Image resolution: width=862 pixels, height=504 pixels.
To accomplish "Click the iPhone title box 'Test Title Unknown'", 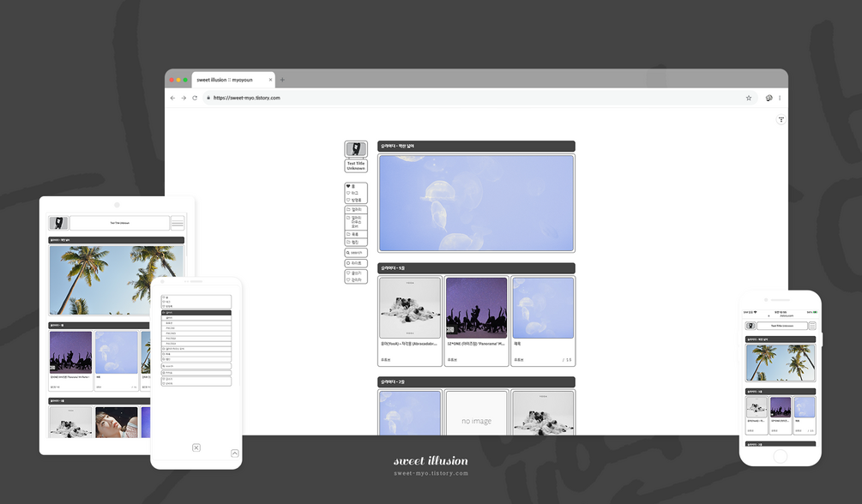I will [x=781, y=326].
